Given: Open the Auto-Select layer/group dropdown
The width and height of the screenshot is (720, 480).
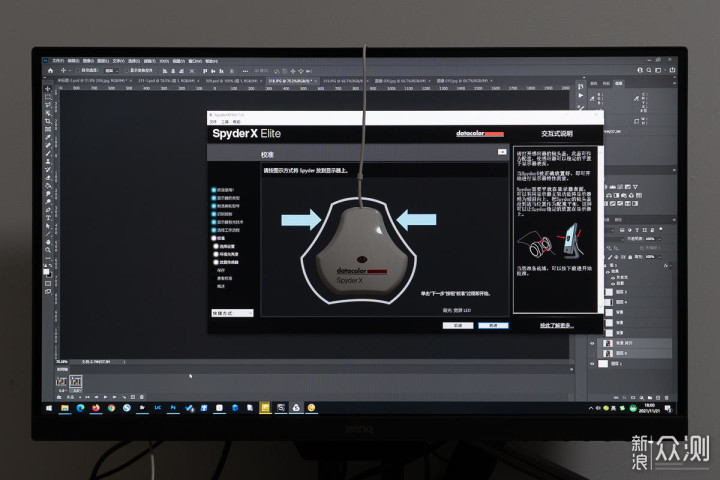Looking at the screenshot, I should click(111, 71).
